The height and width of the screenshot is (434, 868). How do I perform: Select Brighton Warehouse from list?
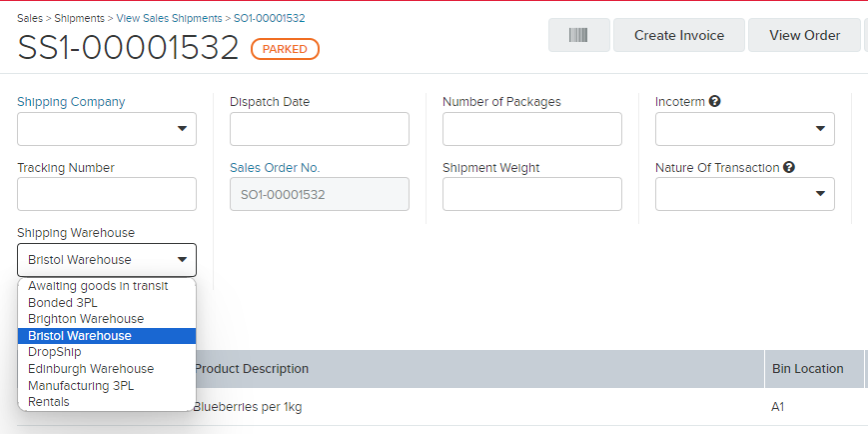pos(86,319)
